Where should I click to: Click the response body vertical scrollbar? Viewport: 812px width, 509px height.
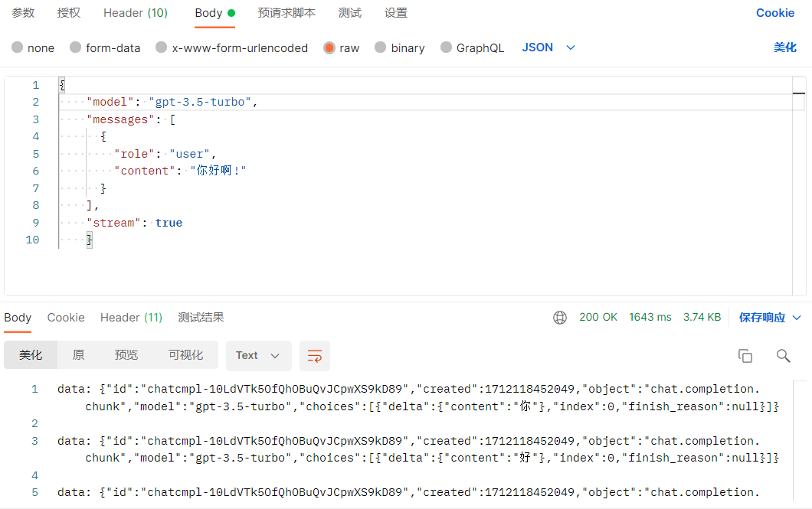coord(798,441)
